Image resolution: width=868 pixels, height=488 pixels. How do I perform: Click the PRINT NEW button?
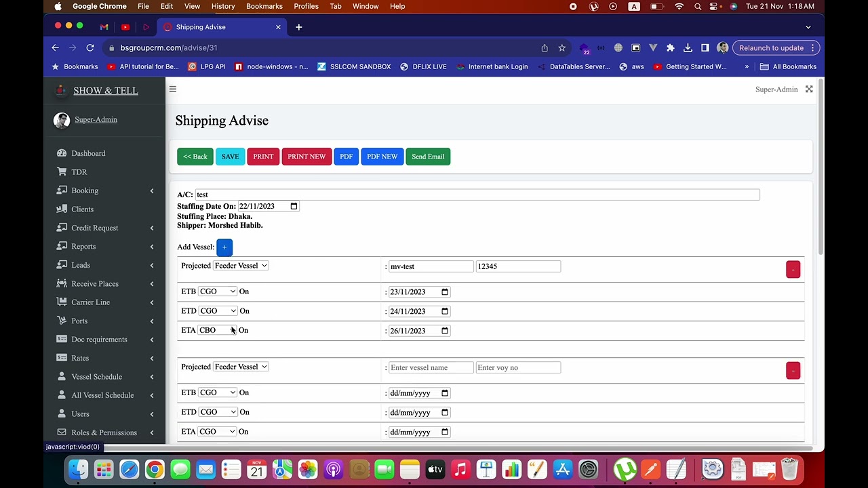(307, 157)
